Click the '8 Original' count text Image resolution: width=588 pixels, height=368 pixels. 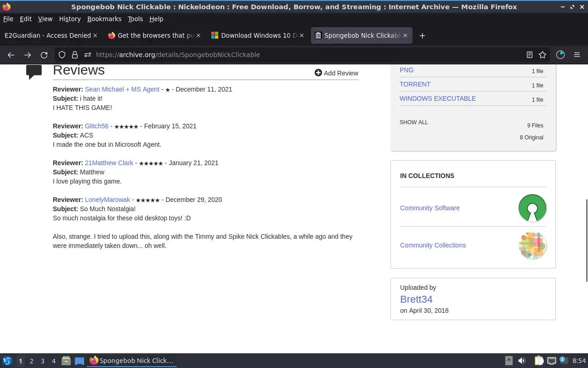(x=531, y=138)
